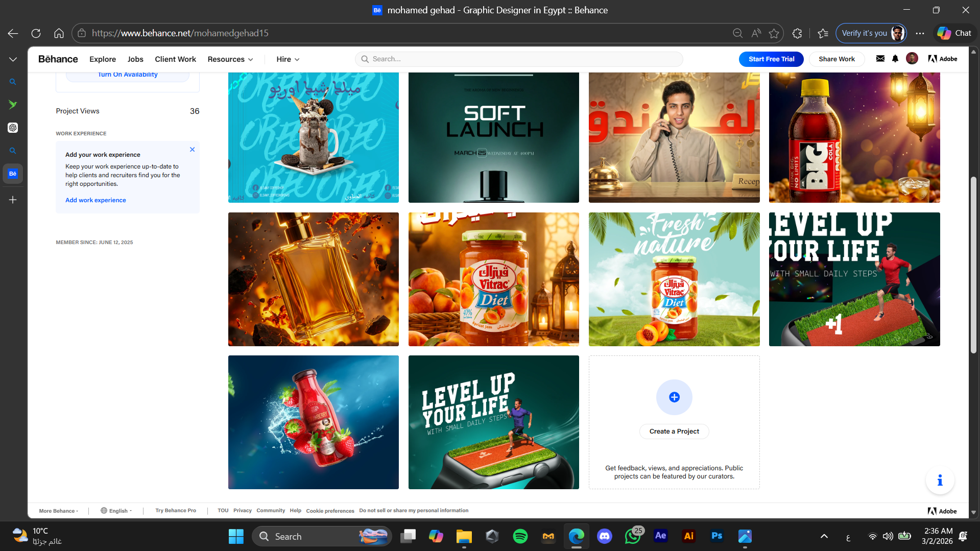Open the notifications bell icon
The height and width of the screenshot is (551, 980).
pos(895,59)
